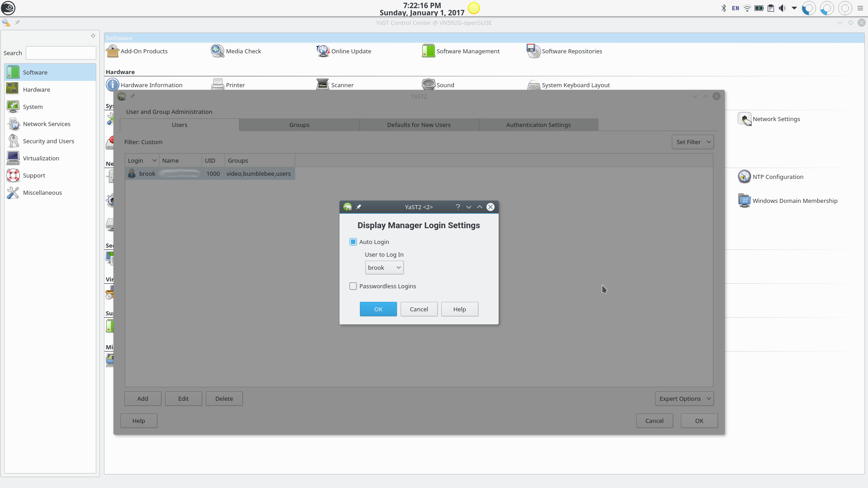Screen dimensions: 868x488
Task: Open NTP Configuration module
Action: (x=771, y=177)
